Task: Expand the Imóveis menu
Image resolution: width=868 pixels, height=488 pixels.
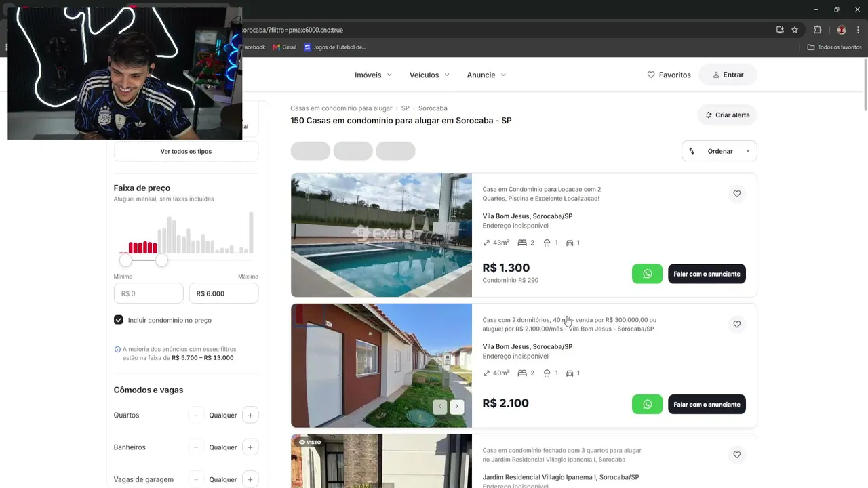Action: [374, 75]
